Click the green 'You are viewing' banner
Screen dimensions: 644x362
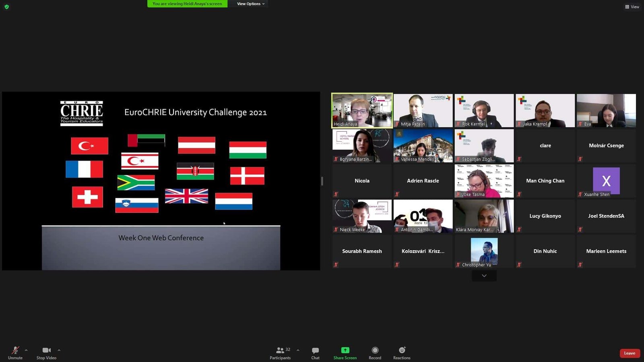point(187,4)
